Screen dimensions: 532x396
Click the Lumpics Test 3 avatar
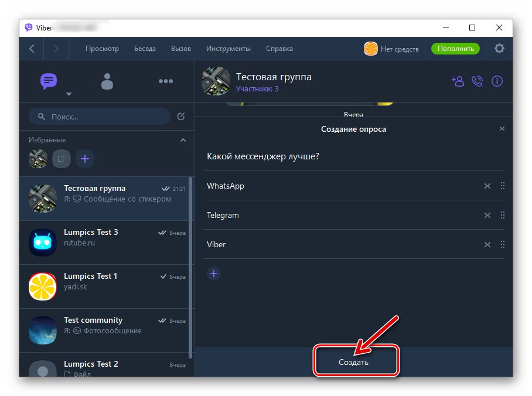tap(43, 243)
